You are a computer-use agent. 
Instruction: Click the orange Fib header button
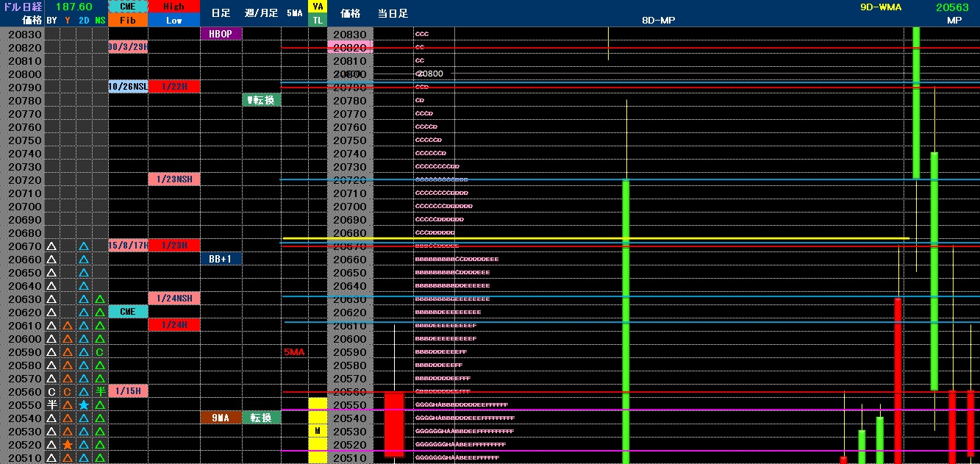click(x=128, y=20)
